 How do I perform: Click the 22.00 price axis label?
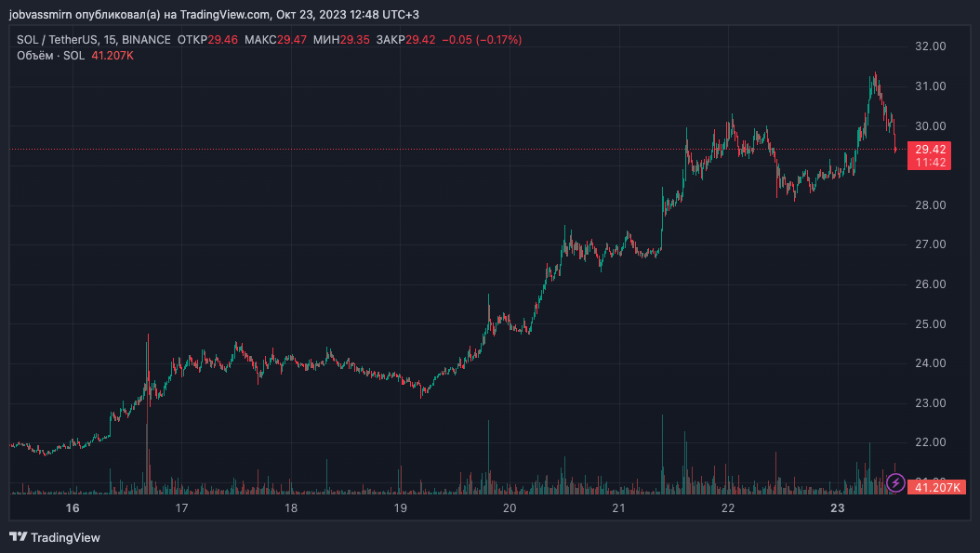[x=931, y=442]
